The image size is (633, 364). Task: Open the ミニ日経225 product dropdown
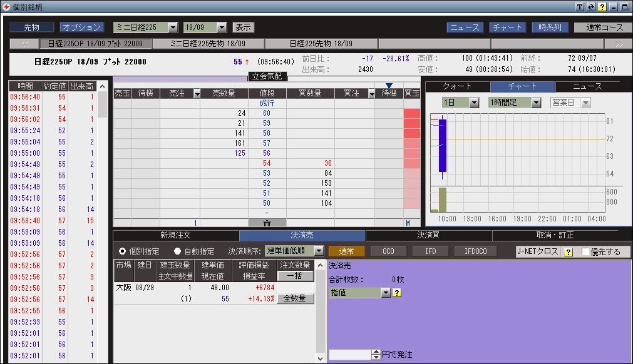click(x=173, y=28)
